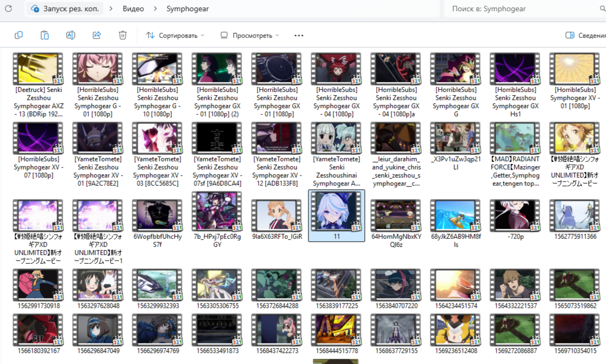Select the 68yJkZ6AB9HM8fIs video file
The width and height of the screenshot is (606, 364).
tap(456, 224)
